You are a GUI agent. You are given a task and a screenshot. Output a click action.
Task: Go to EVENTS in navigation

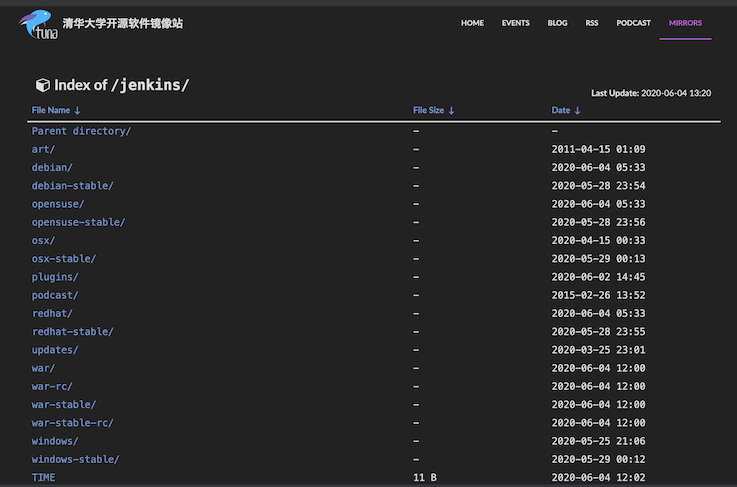pyautogui.click(x=516, y=23)
